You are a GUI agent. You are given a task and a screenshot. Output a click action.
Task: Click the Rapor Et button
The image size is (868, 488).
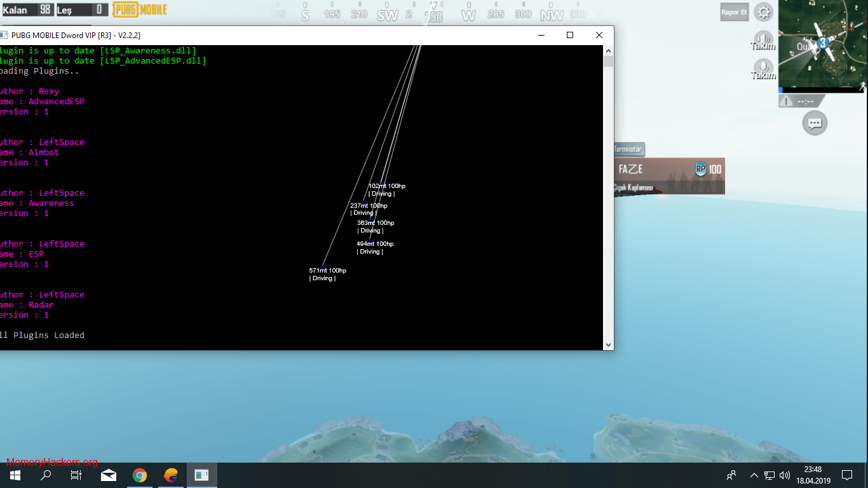734,12
